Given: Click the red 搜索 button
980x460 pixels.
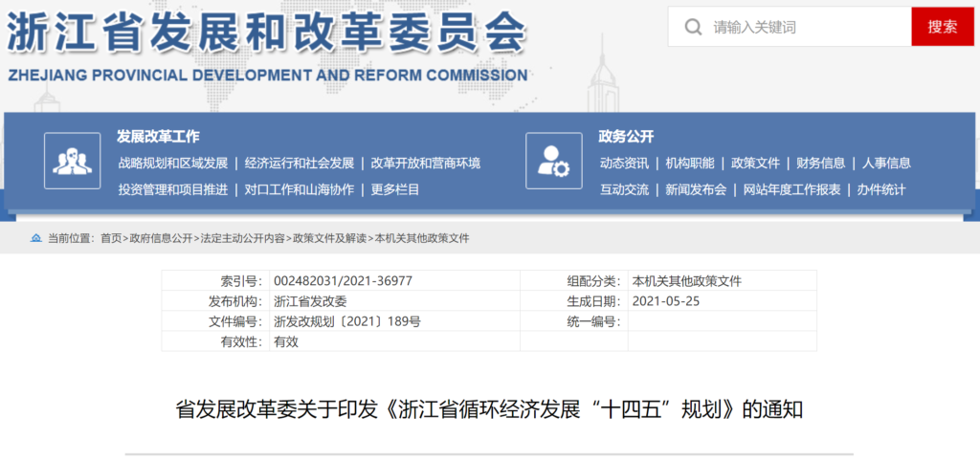Looking at the screenshot, I should [943, 27].
